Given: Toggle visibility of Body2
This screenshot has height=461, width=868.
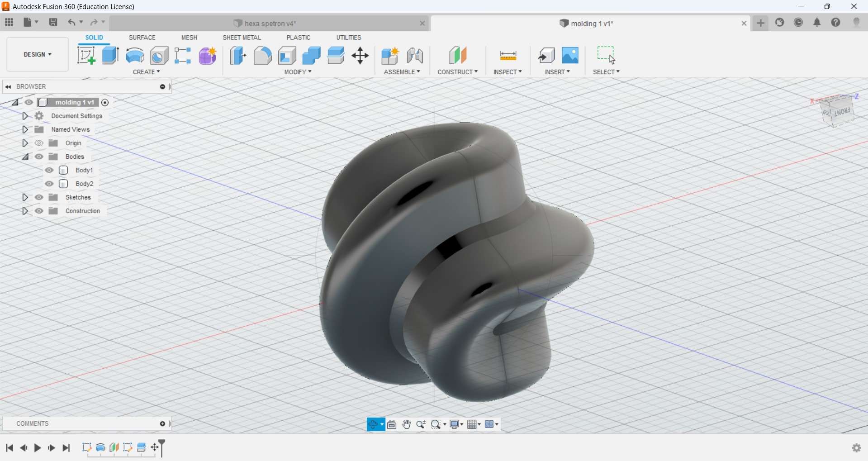Looking at the screenshot, I should click(49, 184).
